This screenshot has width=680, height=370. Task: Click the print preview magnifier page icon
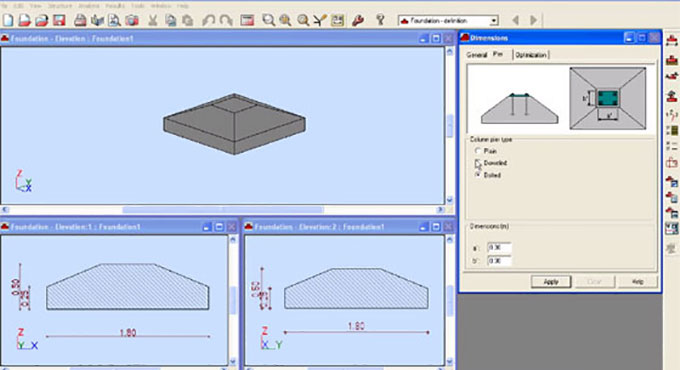click(114, 20)
